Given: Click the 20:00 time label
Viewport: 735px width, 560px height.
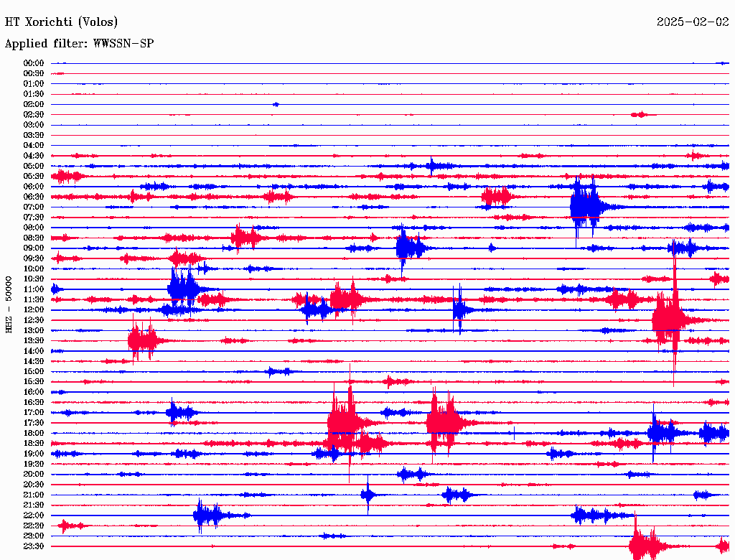Looking at the screenshot, I should point(34,474).
